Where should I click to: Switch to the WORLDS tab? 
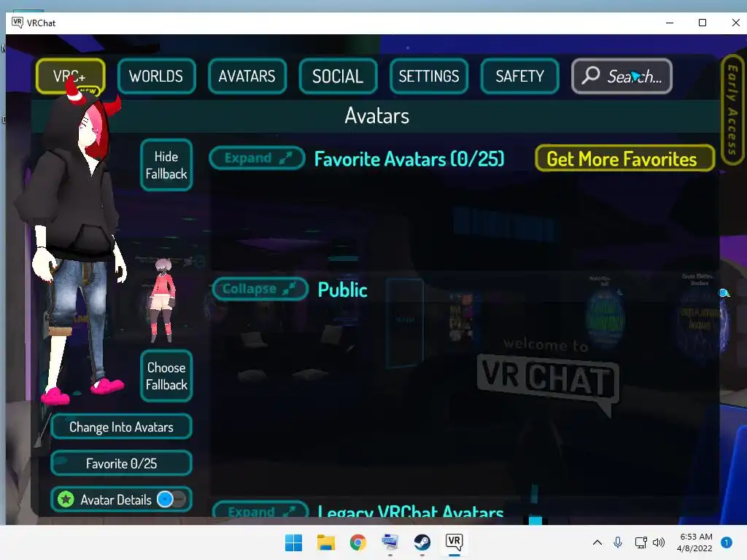(156, 76)
